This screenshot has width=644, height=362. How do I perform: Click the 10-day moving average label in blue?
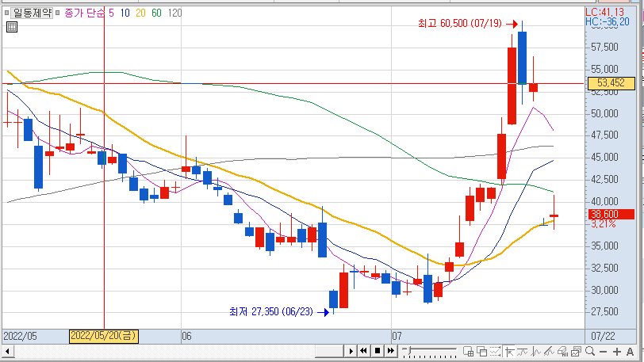pos(125,13)
